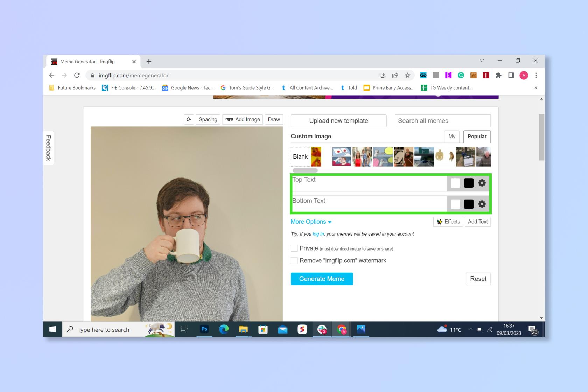The height and width of the screenshot is (392, 588).
Task: Open the Bottom Text settings gear
Action: click(482, 204)
